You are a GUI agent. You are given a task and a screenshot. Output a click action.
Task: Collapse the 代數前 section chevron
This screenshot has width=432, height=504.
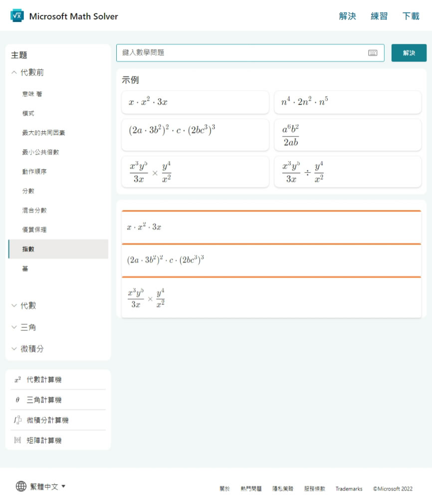(14, 72)
